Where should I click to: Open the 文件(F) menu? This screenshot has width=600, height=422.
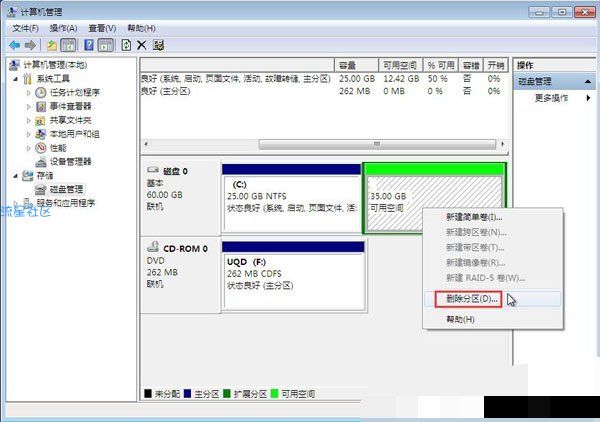coord(25,28)
